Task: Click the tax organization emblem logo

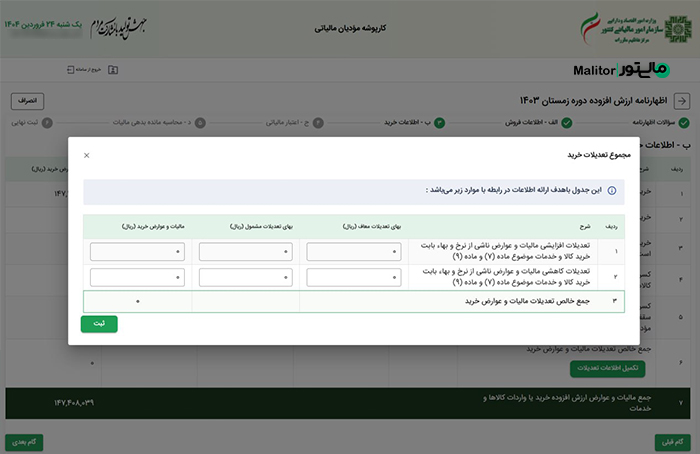Action: (x=678, y=29)
